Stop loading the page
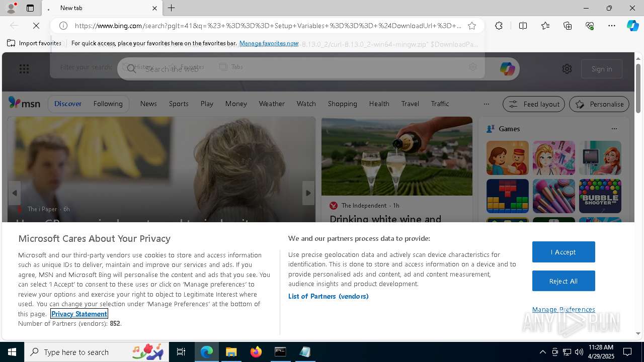The height and width of the screenshot is (362, 644). [36, 26]
